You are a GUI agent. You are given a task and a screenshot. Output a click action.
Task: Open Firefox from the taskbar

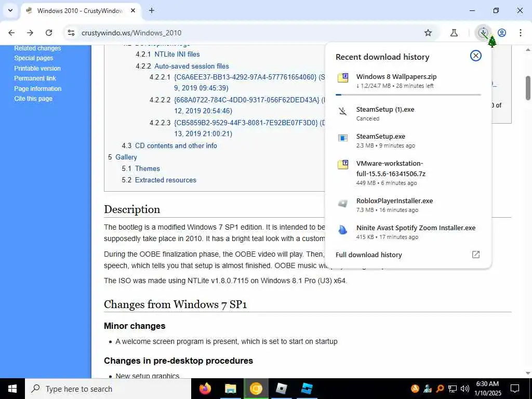tap(205, 389)
